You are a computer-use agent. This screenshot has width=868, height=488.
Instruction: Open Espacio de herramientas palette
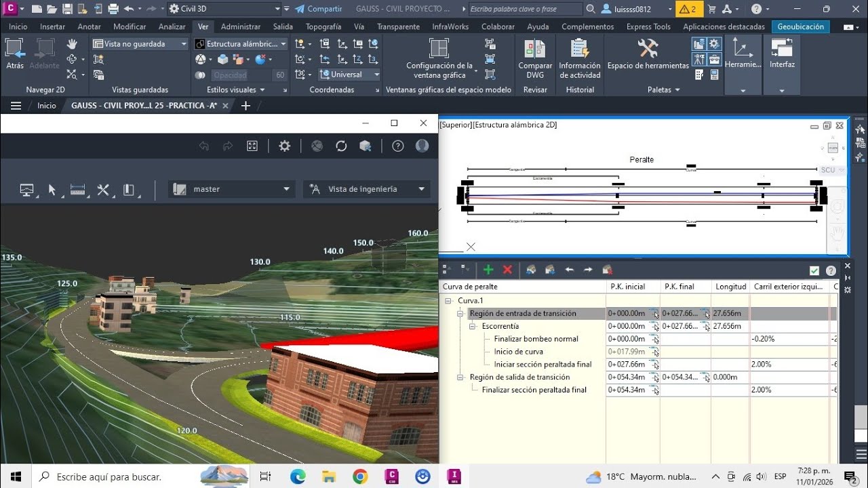(x=648, y=54)
